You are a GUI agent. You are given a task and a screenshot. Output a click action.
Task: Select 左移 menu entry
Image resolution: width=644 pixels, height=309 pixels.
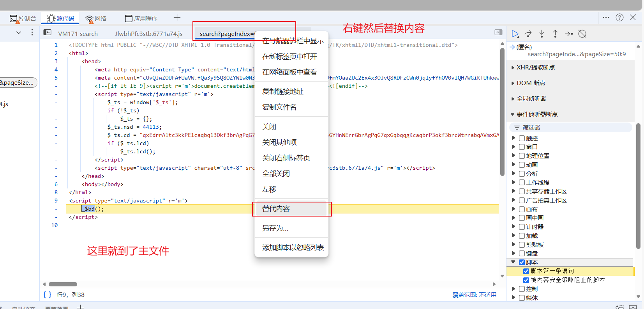[x=291, y=189]
